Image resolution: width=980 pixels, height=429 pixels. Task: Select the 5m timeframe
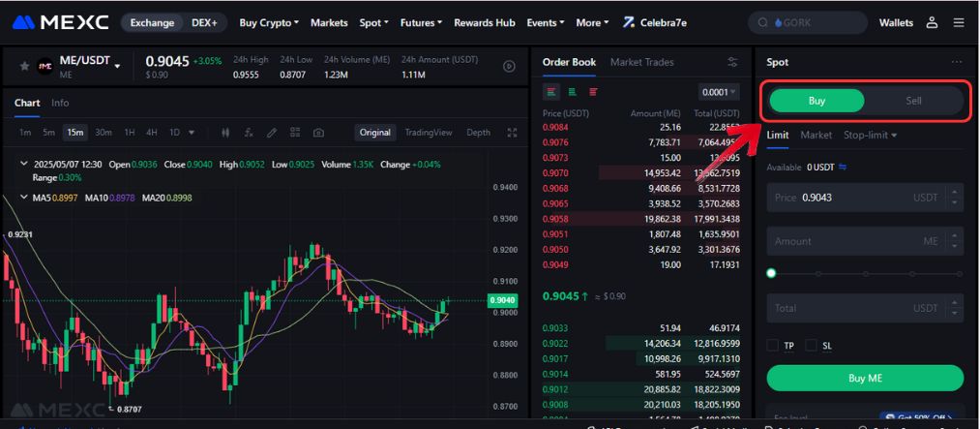pos(48,133)
